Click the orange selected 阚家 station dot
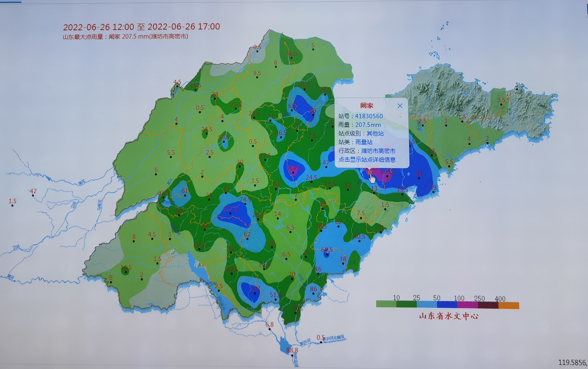This screenshot has height=369, width=588. click(x=370, y=172)
